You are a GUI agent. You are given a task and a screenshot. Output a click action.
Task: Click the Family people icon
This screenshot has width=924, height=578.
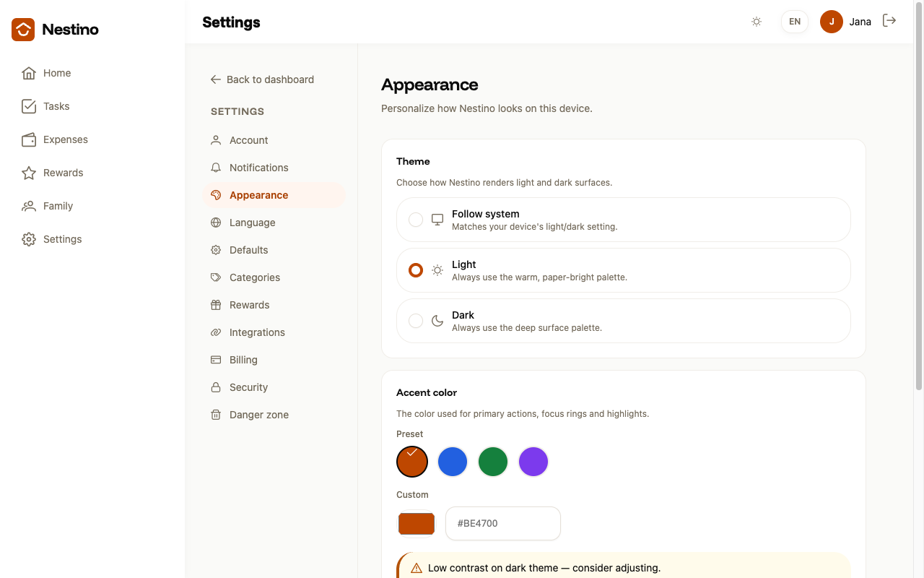(x=29, y=206)
